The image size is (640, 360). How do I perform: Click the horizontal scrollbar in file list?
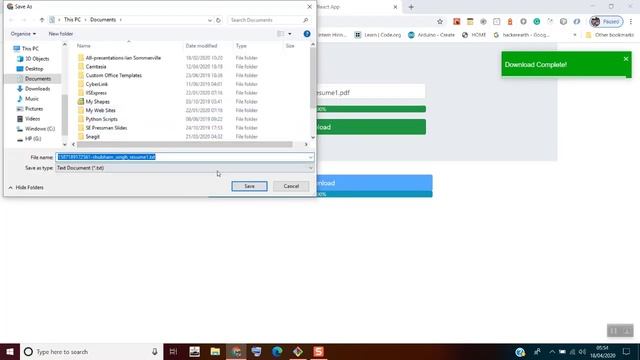point(184,144)
